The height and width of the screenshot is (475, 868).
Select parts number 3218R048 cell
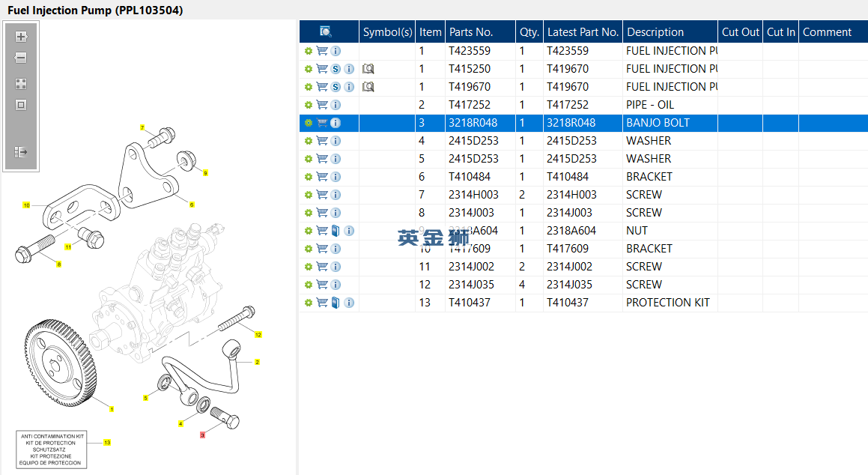pyautogui.click(x=480, y=123)
